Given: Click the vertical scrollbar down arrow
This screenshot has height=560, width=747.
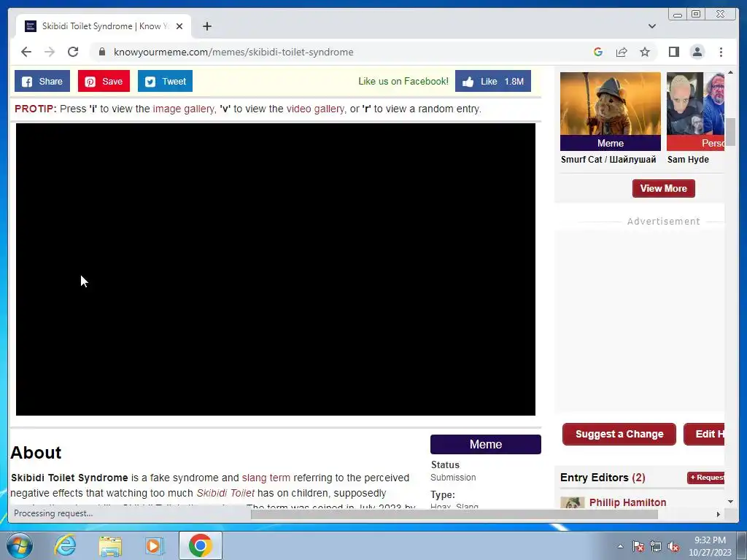Looking at the screenshot, I should click(x=730, y=502).
